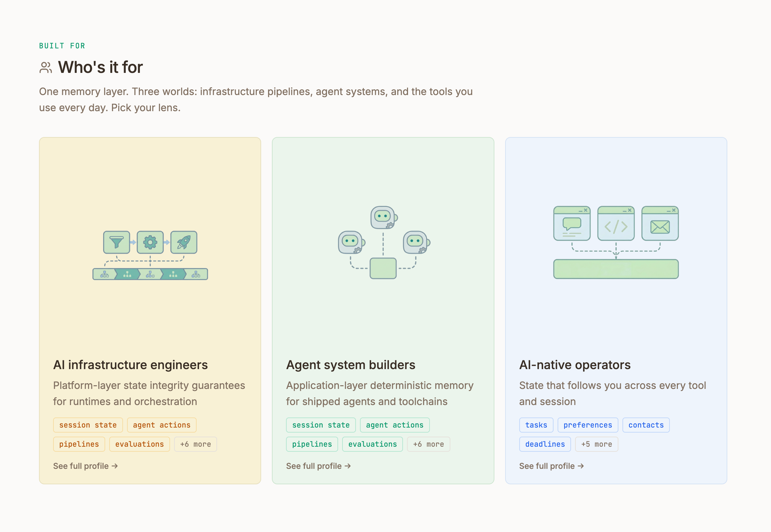Select the gear icon in the AI infrastructure card
The image size is (771, 532).
point(150,242)
